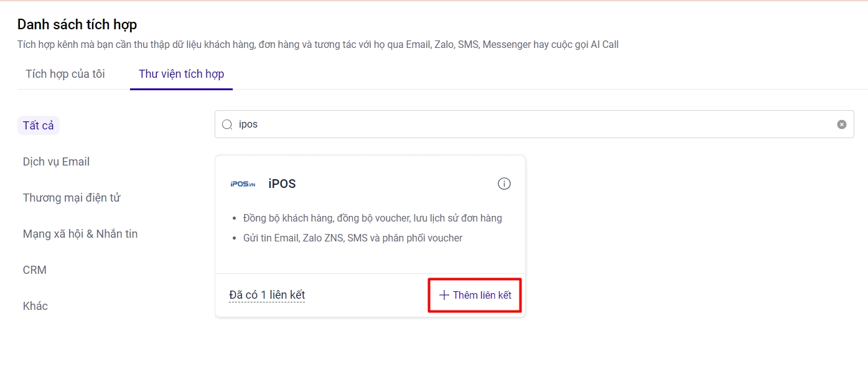This screenshot has height=374, width=868.
Task: Click the magnifier search icon
Action: [x=228, y=124]
